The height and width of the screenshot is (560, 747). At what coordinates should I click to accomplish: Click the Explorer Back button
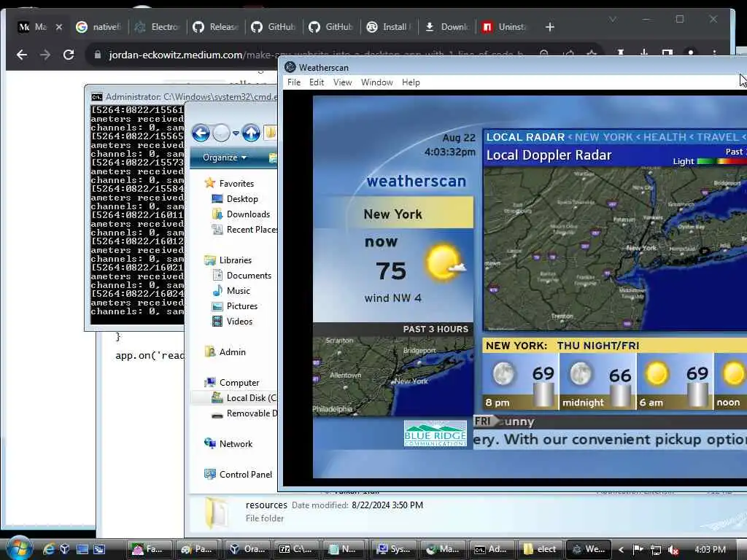(201, 133)
